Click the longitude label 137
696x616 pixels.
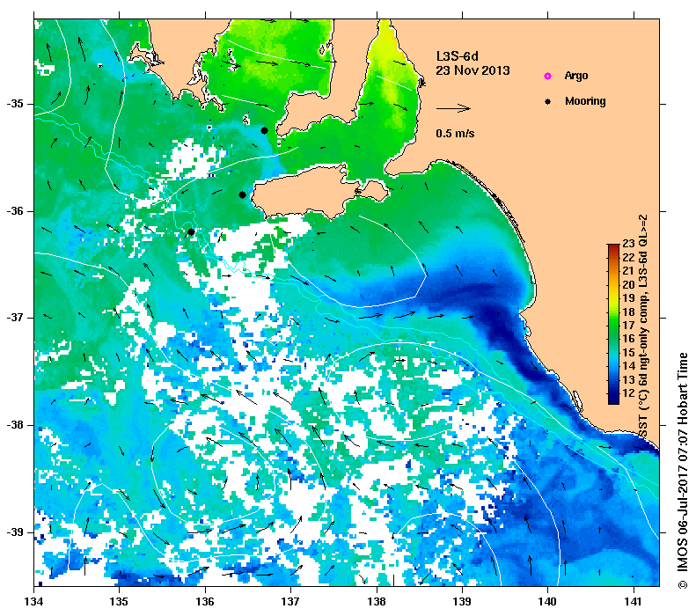point(290,602)
